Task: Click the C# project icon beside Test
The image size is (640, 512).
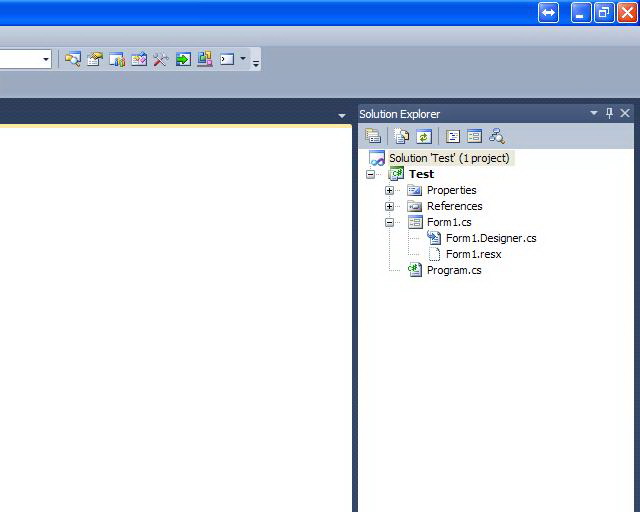Action: [396, 174]
